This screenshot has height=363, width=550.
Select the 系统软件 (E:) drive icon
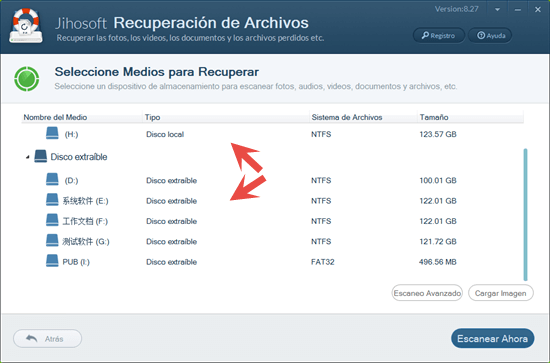pos(52,200)
